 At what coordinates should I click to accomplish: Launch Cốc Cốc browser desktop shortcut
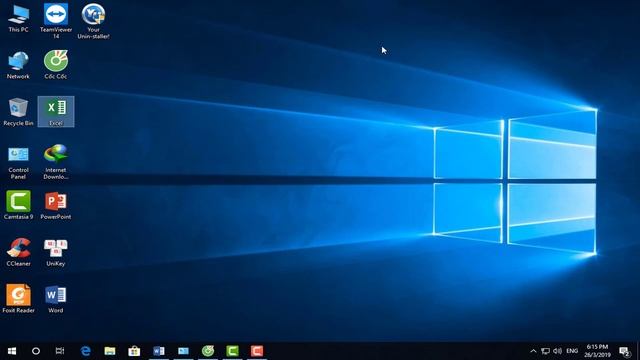56,65
